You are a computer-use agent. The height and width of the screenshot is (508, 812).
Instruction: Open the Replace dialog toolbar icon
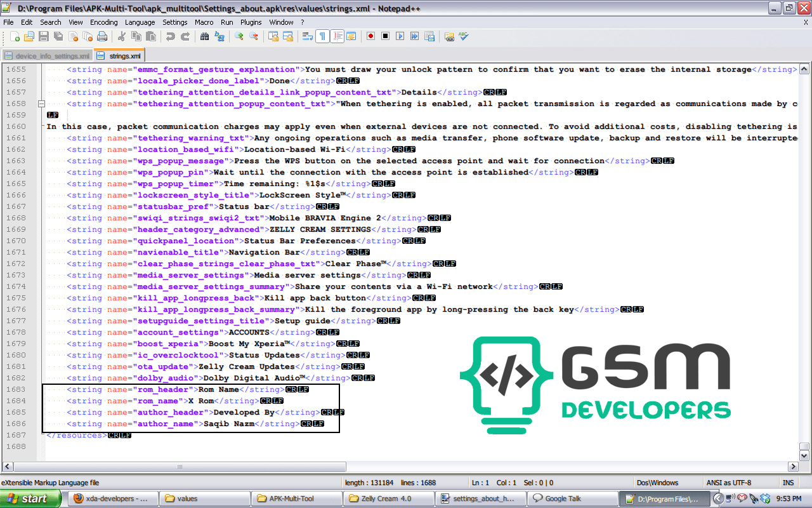pos(219,36)
